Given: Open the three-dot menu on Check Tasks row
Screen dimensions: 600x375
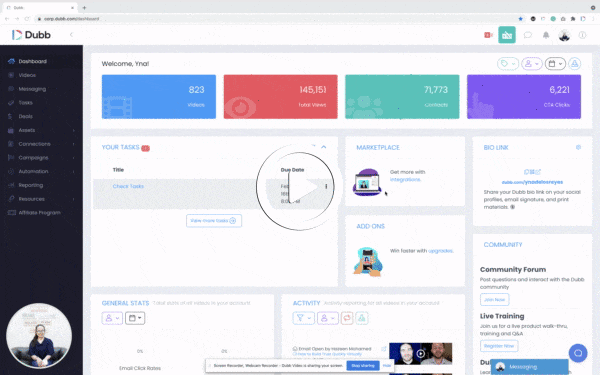Looking at the screenshot, I should 326,186.
